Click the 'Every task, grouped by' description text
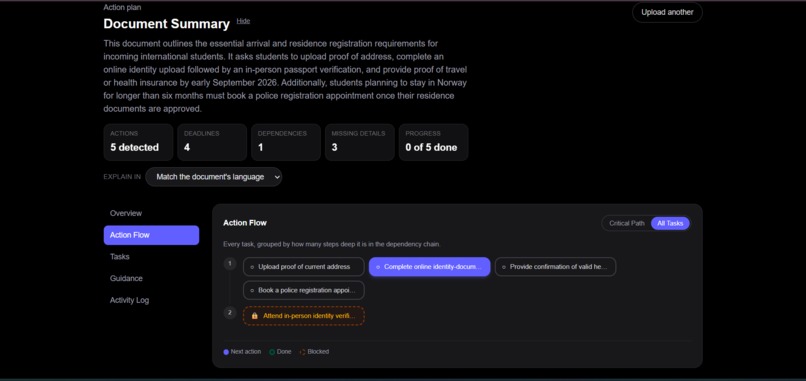The width and height of the screenshot is (806, 381). coord(332,244)
